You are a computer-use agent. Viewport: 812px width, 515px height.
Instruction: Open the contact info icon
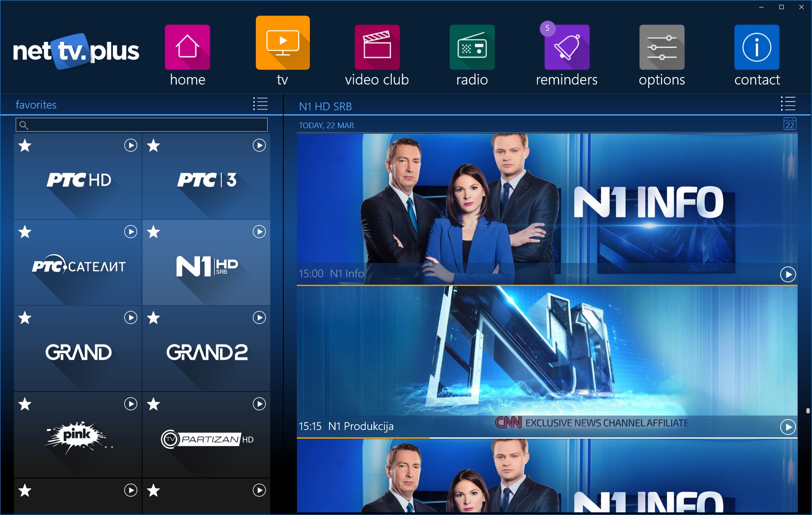pyautogui.click(x=757, y=47)
